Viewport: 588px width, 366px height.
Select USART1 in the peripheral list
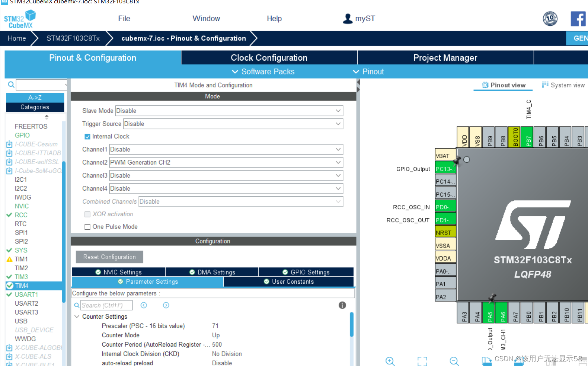(26, 295)
